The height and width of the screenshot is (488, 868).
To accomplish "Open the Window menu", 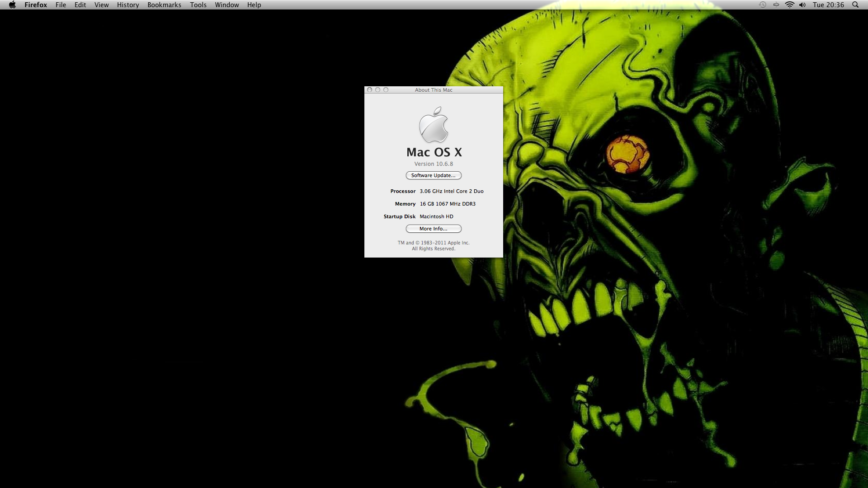I will tap(227, 5).
